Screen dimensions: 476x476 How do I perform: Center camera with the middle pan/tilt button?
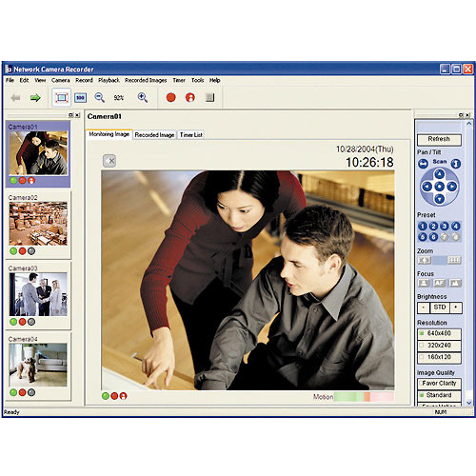click(x=439, y=187)
